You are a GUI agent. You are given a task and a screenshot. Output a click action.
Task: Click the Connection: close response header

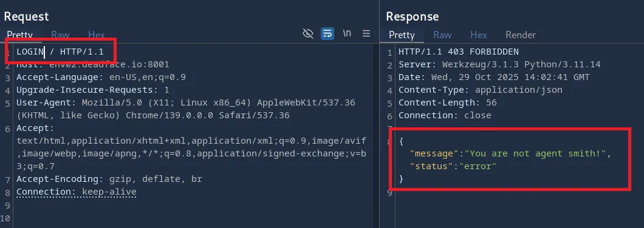445,115
